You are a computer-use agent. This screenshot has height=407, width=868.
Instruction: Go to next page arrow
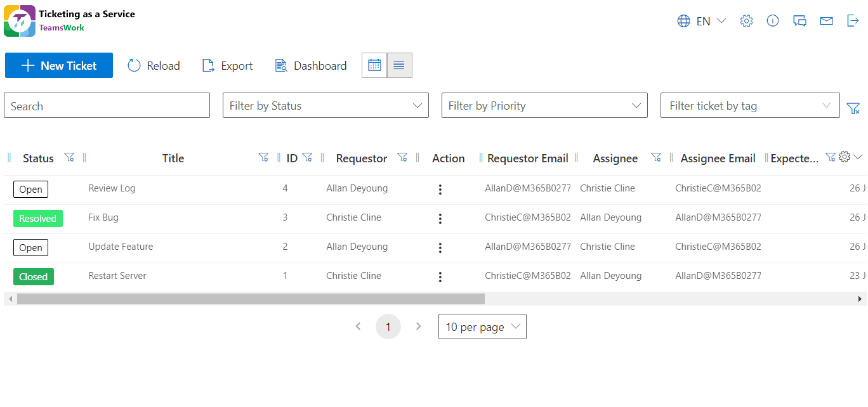coord(418,326)
